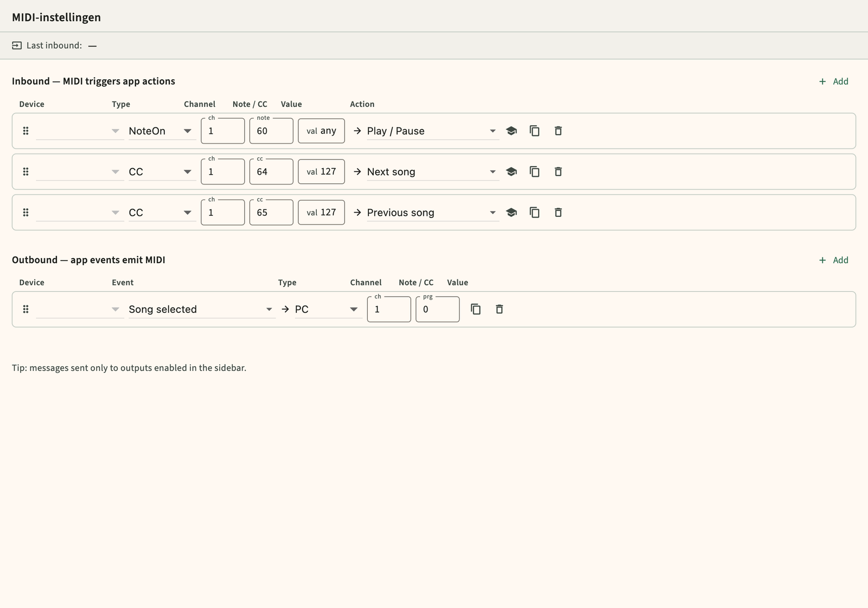Duplicate the Next song mapping row

pyautogui.click(x=534, y=171)
